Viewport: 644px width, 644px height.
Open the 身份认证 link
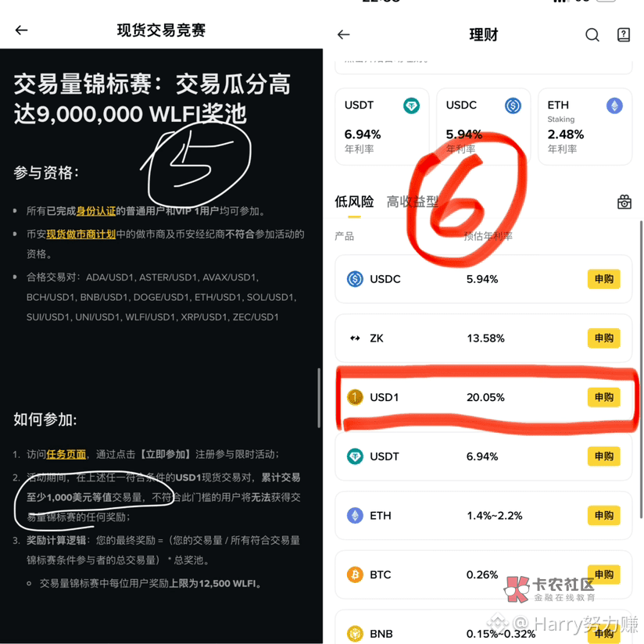pyautogui.click(x=96, y=211)
